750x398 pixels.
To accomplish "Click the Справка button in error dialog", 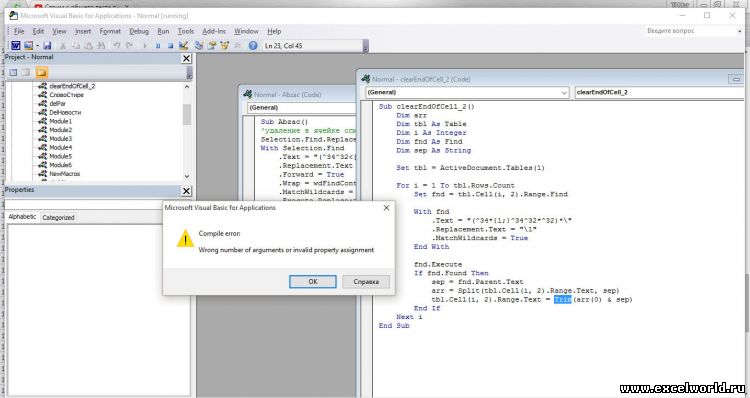I will pos(366,282).
